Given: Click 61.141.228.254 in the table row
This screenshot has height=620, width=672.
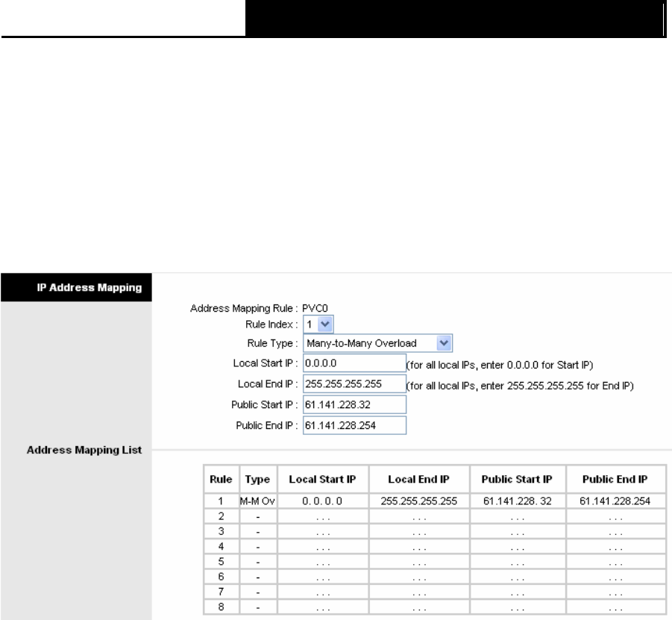Looking at the screenshot, I should 615,501.
